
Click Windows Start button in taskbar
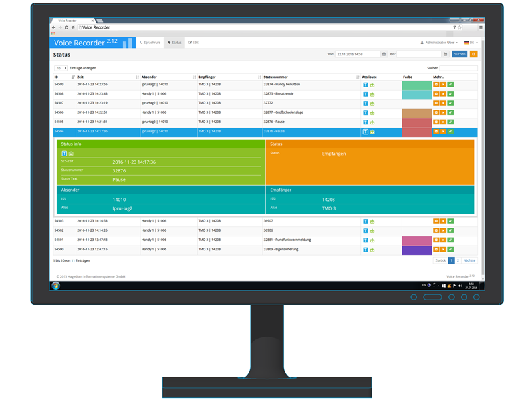[x=56, y=286]
